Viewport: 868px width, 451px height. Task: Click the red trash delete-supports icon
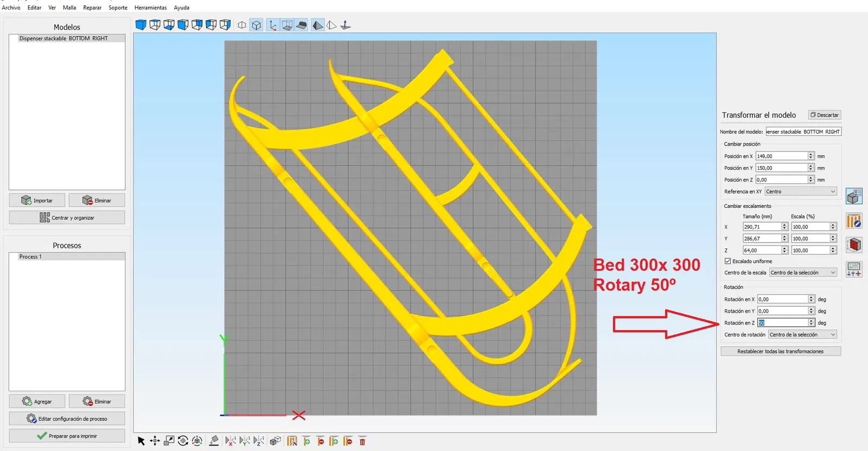pos(362,441)
